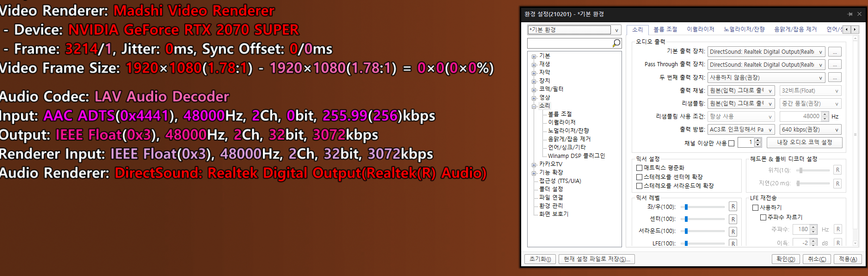Image resolution: width=868 pixels, height=276 pixels.
Task: Expand the 자막 tree node
Action: [x=534, y=73]
